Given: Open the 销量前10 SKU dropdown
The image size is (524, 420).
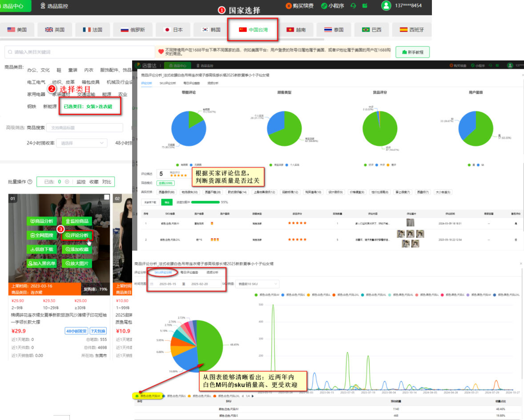Looking at the screenshot, I should tap(257, 284).
